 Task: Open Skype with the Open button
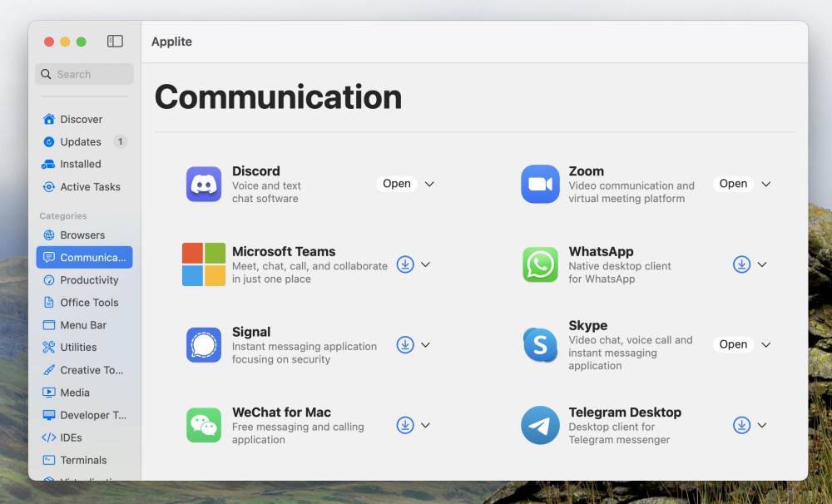[x=733, y=344]
